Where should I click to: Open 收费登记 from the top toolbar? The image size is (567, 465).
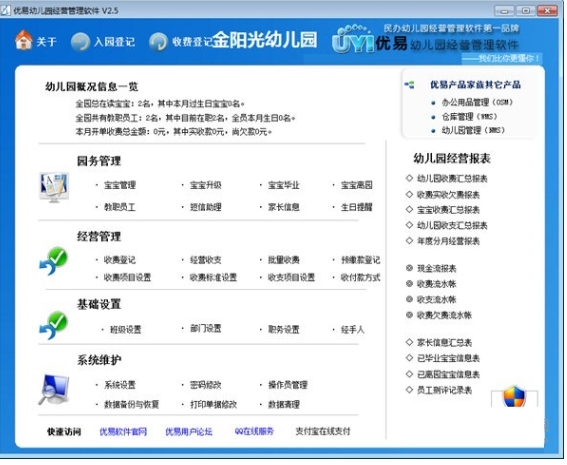click(192, 42)
